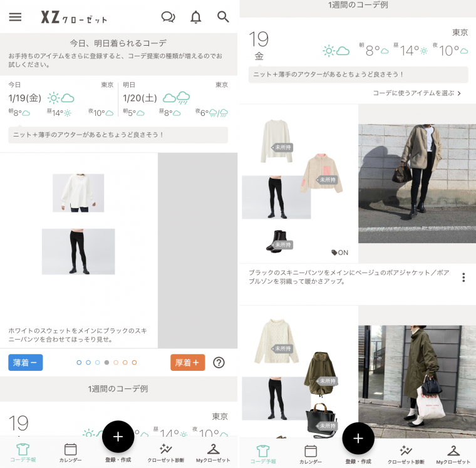Open コーデに使うアイテムを選ぶ link
476x468 pixels.
pos(416,93)
